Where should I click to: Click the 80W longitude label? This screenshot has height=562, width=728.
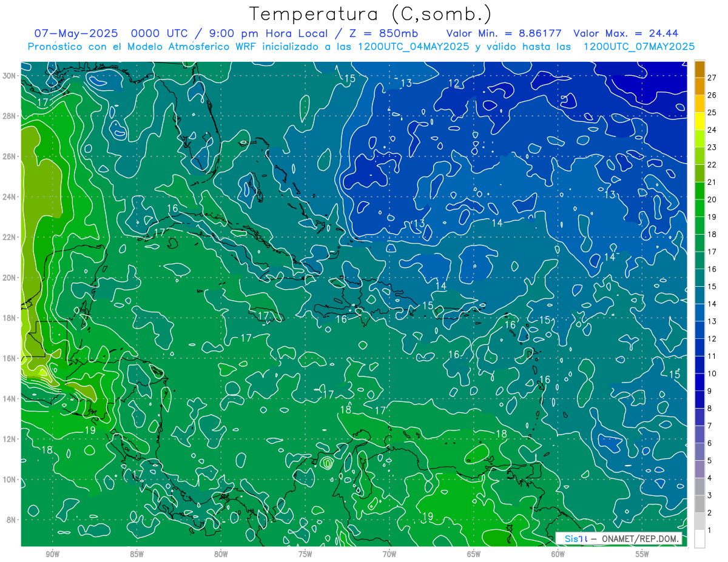[x=221, y=554]
